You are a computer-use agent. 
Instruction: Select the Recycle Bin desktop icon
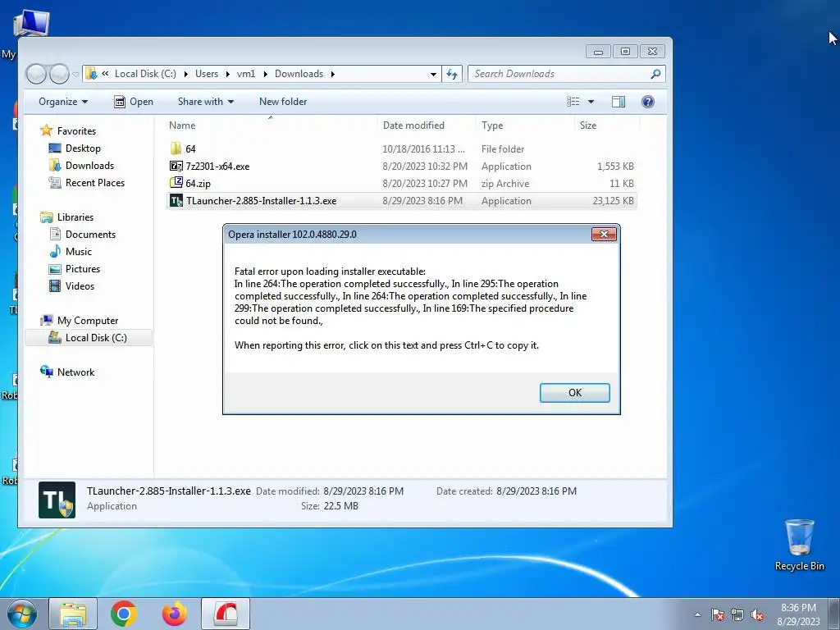tap(799, 545)
